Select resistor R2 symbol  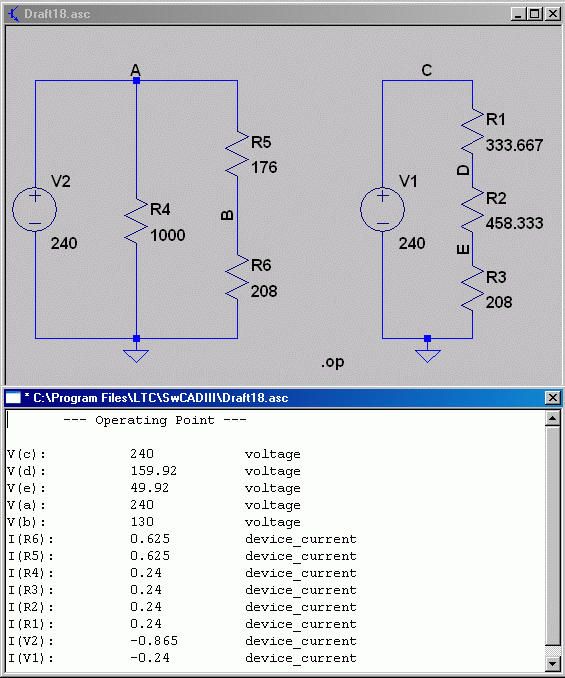472,210
